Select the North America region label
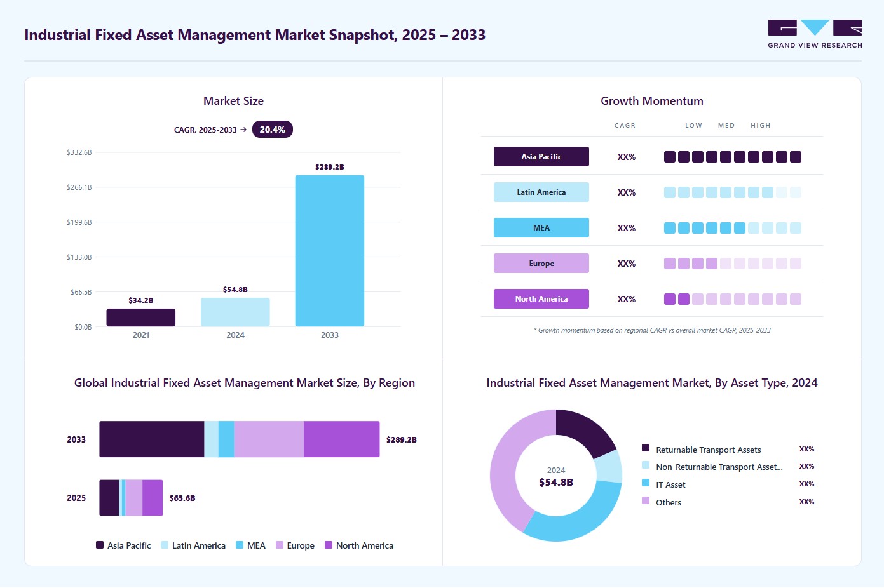Viewport: 884px width, 588px height. click(x=541, y=299)
